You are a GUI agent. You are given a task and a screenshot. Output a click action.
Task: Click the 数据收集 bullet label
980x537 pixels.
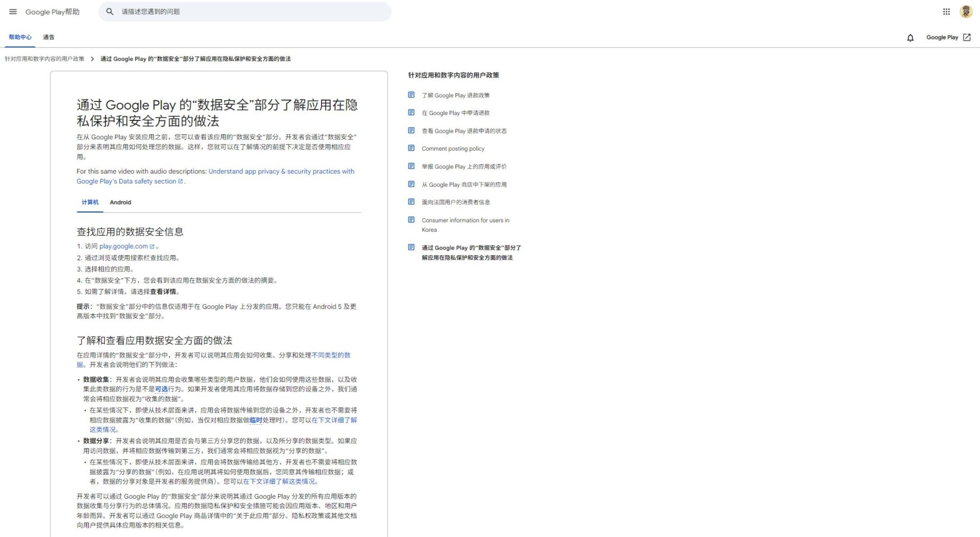[x=96, y=380]
